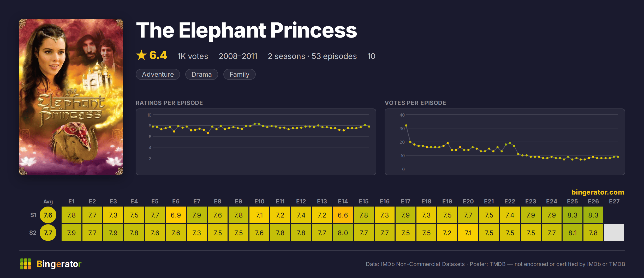Select the Adventure genre tag
644x278 pixels.
click(158, 74)
